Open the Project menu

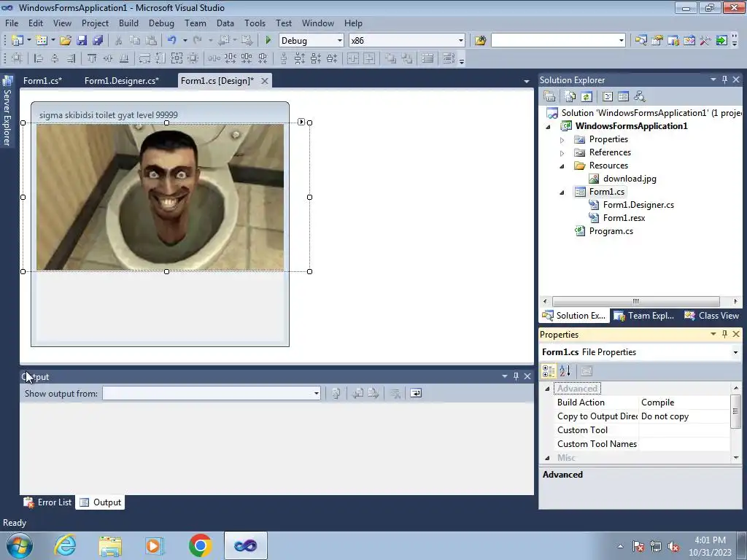[95, 23]
